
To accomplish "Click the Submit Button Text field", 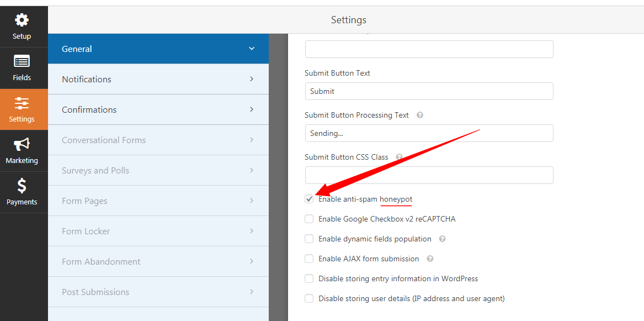I will (x=429, y=91).
